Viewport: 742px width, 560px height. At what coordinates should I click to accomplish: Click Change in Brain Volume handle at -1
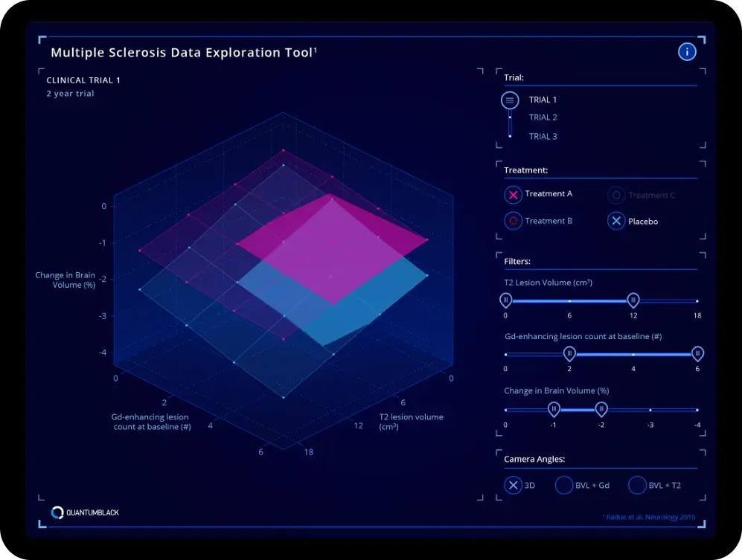(554, 408)
